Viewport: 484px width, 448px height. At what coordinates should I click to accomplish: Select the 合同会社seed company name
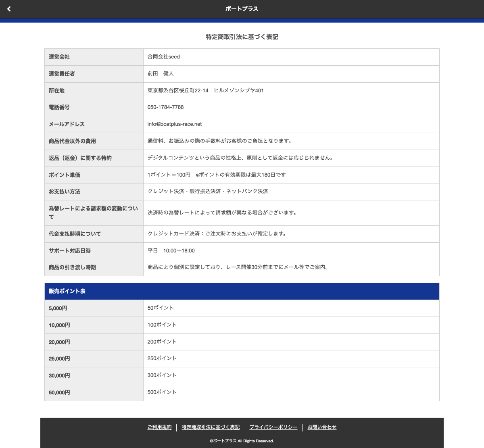point(164,57)
